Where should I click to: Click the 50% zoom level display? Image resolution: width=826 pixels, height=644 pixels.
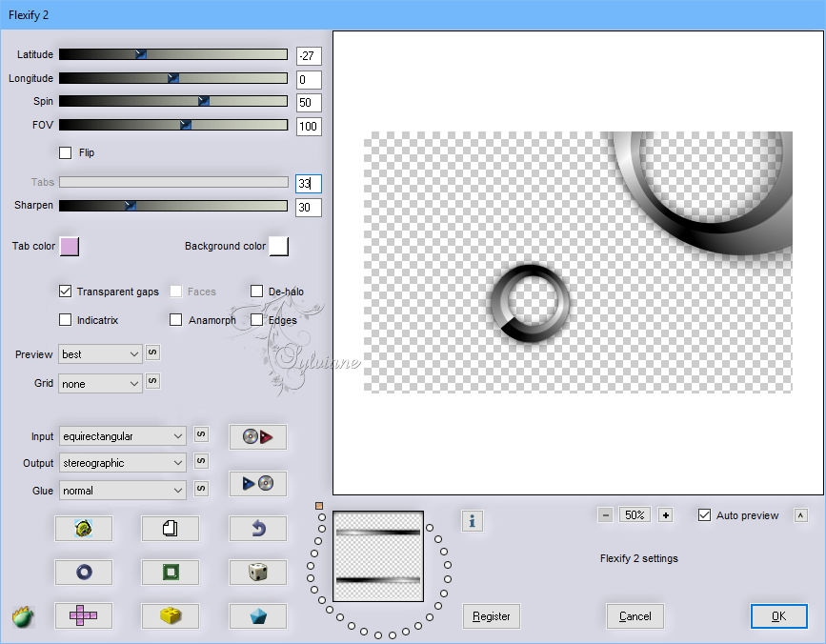[x=635, y=515]
